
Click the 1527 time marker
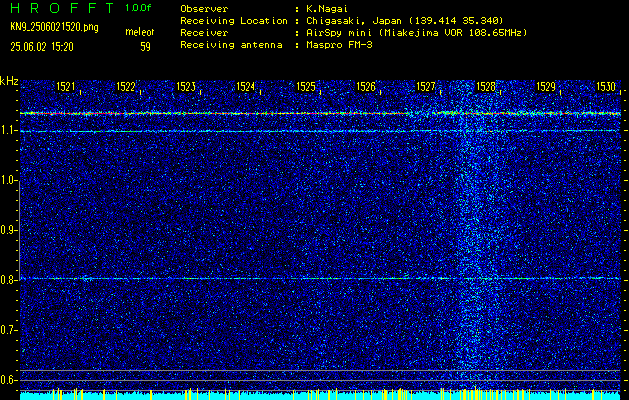click(426, 86)
